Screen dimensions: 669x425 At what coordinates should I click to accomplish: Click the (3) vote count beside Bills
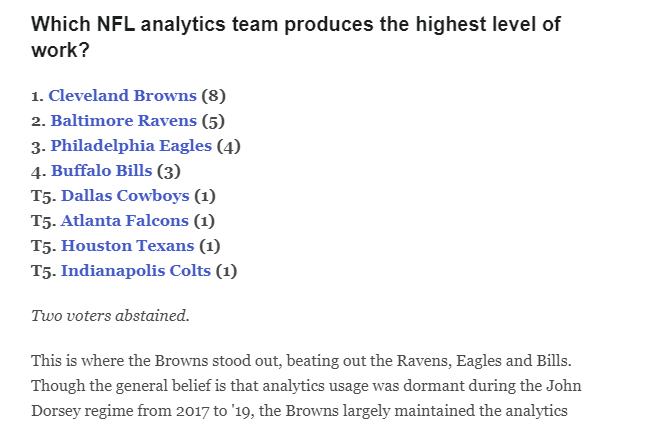click(169, 171)
